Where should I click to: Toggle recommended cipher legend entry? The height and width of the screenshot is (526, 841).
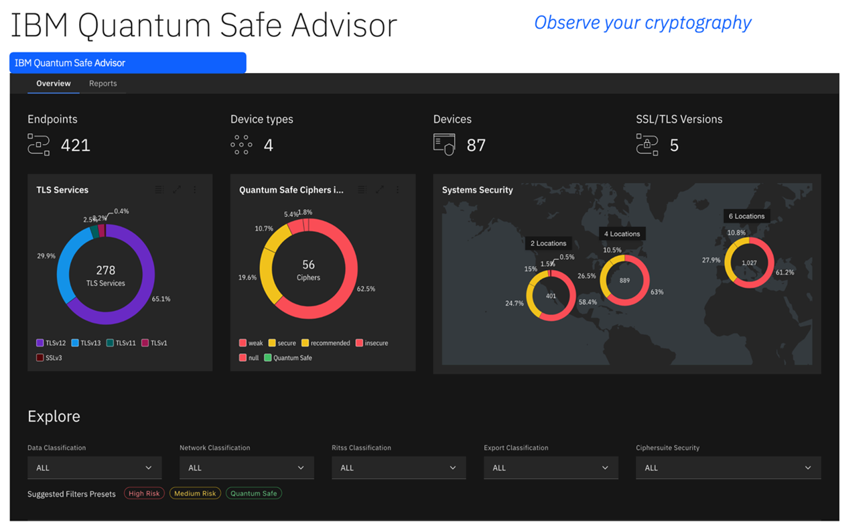pyautogui.click(x=326, y=343)
